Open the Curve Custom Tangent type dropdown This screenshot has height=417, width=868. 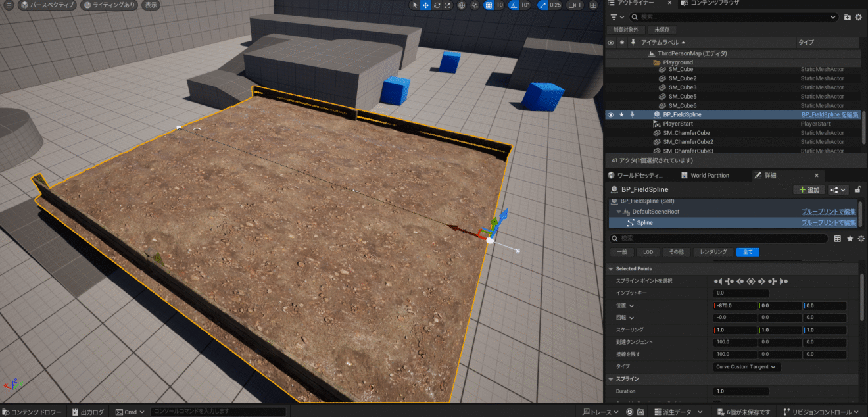coord(746,366)
